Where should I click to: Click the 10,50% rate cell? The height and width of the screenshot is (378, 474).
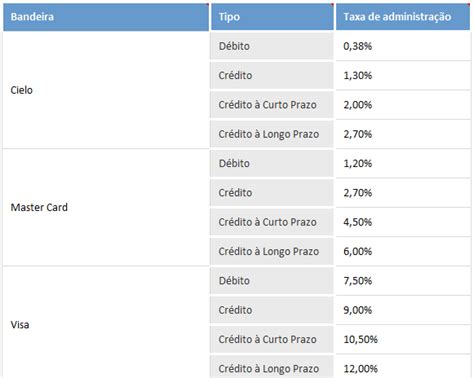pyautogui.click(x=403, y=339)
